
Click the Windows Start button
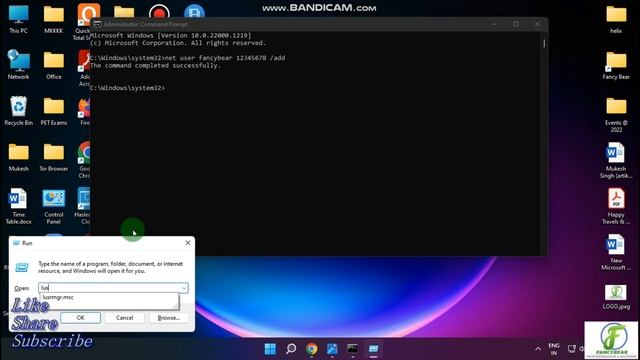click(270, 349)
